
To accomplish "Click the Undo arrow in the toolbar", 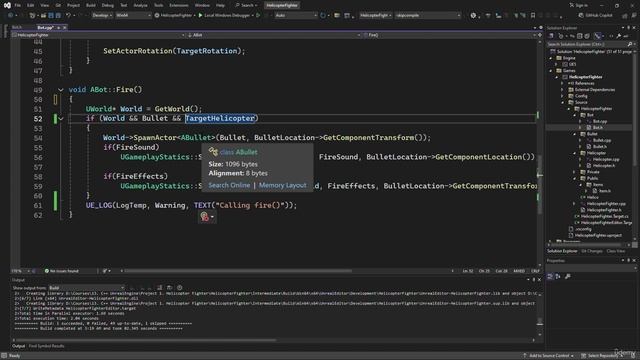I will (69, 15).
